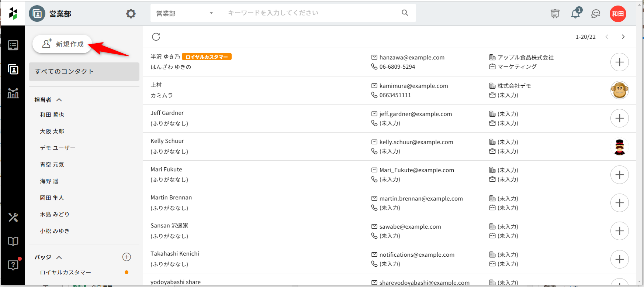Click the refresh icon above contact list
Viewport: 644px width, 287px height.
[x=156, y=37]
